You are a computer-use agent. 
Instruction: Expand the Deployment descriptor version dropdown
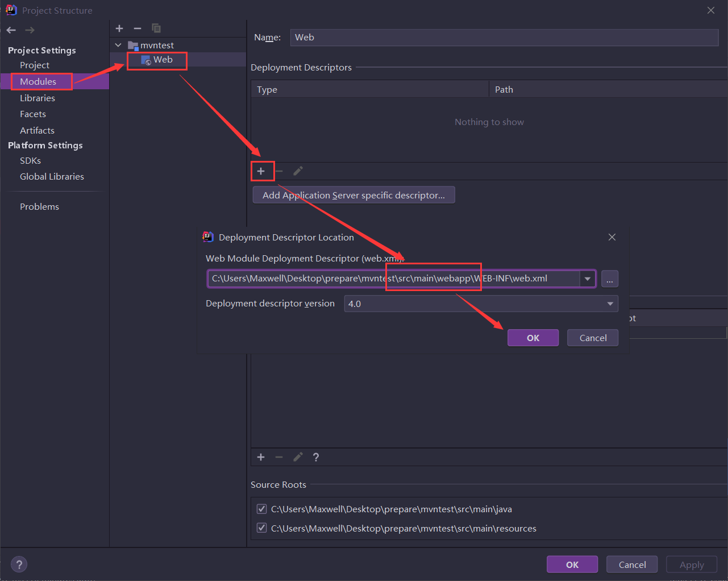click(610, 304)
